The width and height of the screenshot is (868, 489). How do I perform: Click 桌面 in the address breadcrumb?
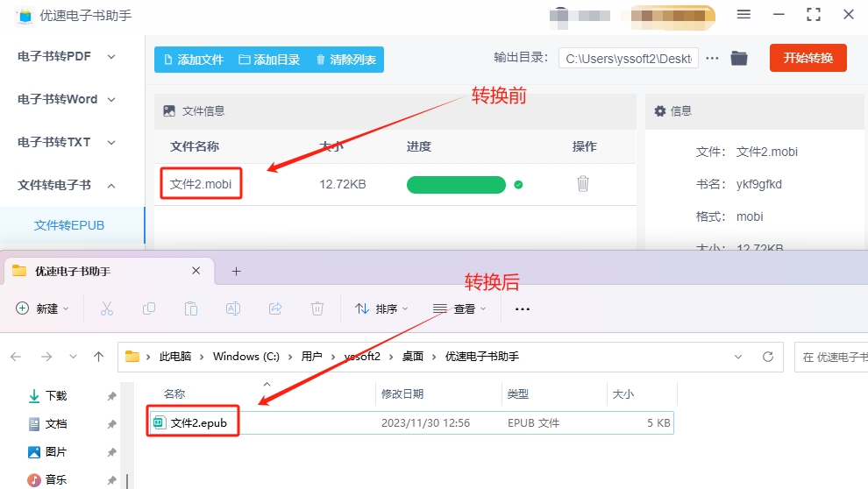coord(412,357)
